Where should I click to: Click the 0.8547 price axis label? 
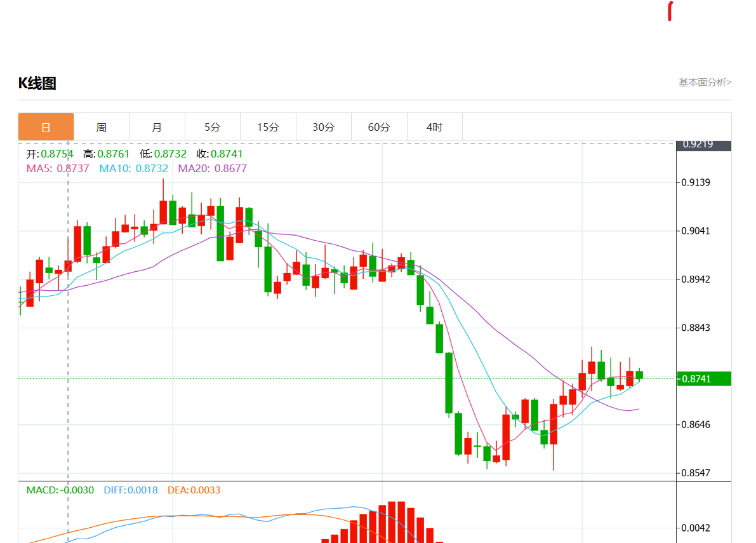coord(696,473)
